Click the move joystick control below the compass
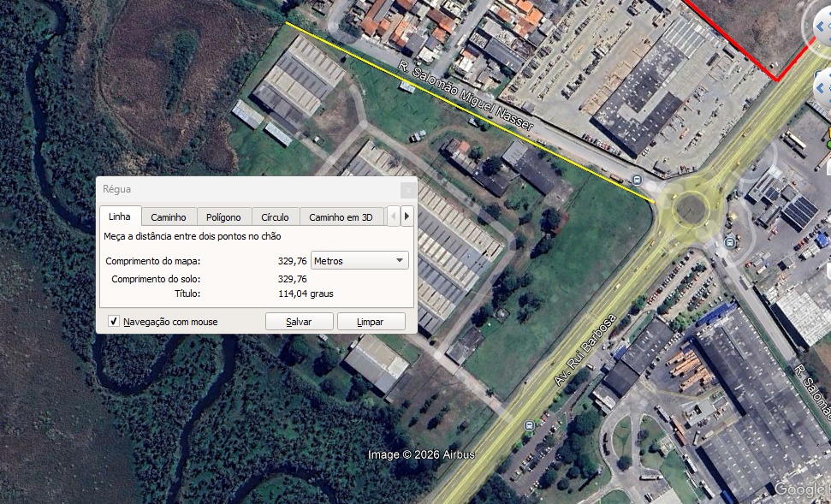831x504 pixels. 823,86
